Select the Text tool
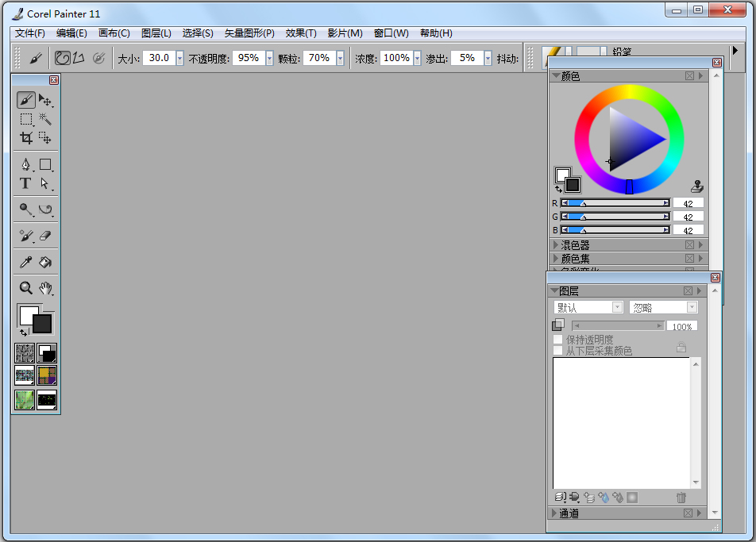The height and width of the screenshot is (542, 756). [x=26, y=183]
